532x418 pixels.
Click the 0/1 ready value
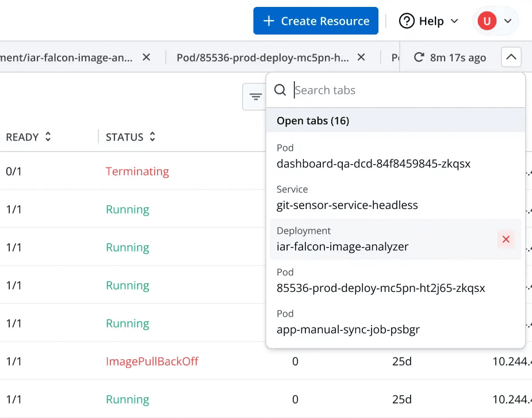[x=14, y=172]
